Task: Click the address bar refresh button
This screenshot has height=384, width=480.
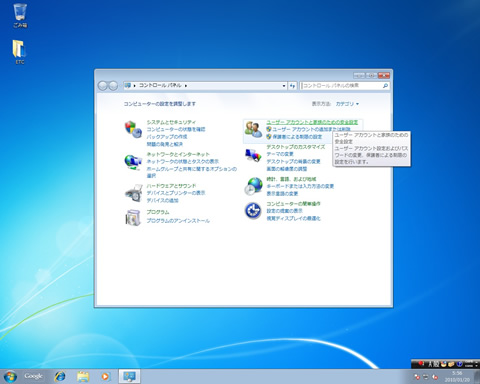Action: [x=292, y=86]
